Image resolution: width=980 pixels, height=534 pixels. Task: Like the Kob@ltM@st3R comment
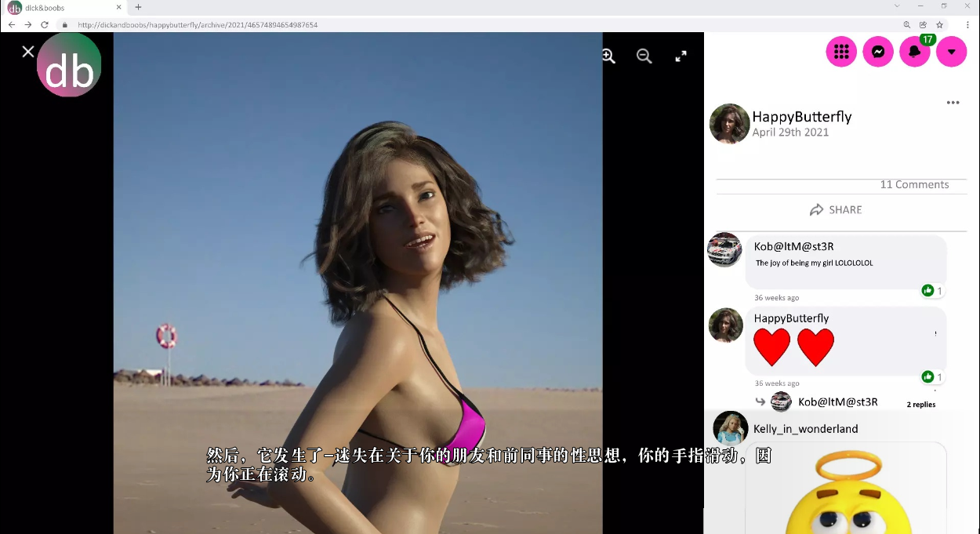click(x=928, y=291)
